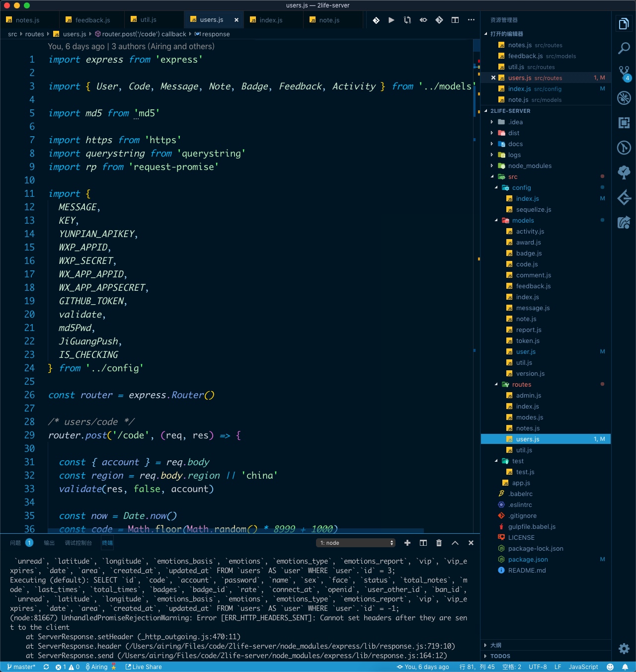The image size is (636, 672).
Task: Toggle the Explorer view icon
Action: click(x=624, y=23)
